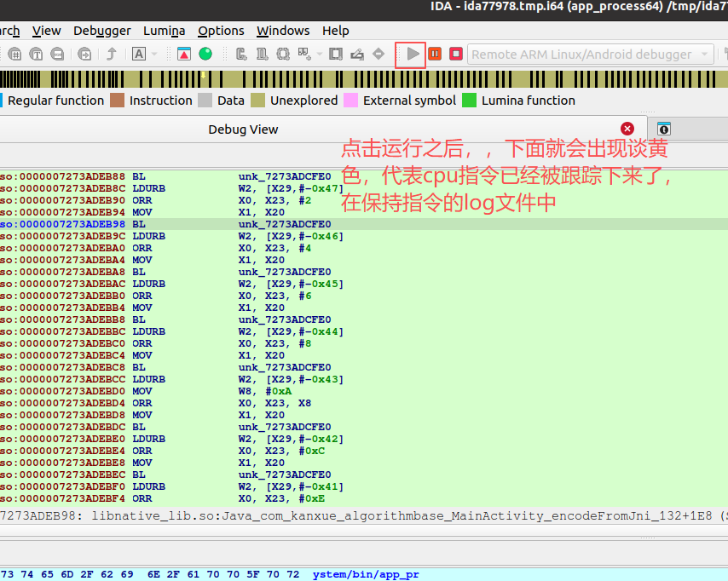Click the D-shaped toolbar icon

click(263, 54)
